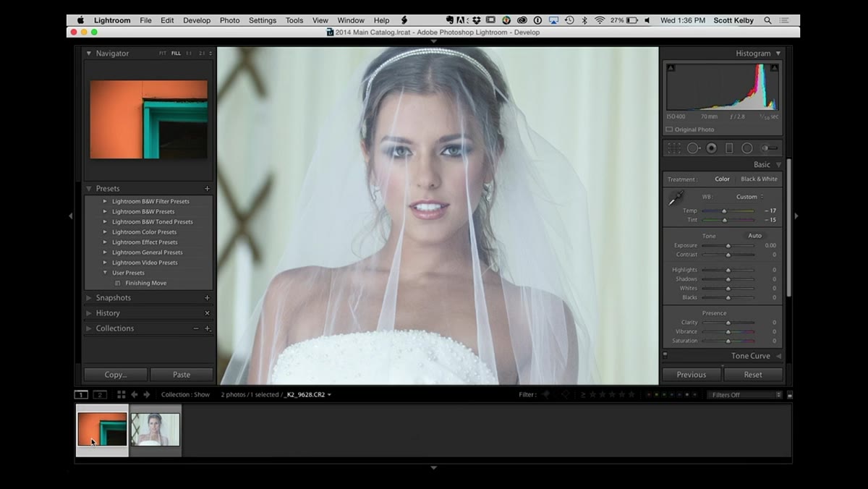Open the Window menu
This screenshot has height=489, width=868.
click(351, 20)
